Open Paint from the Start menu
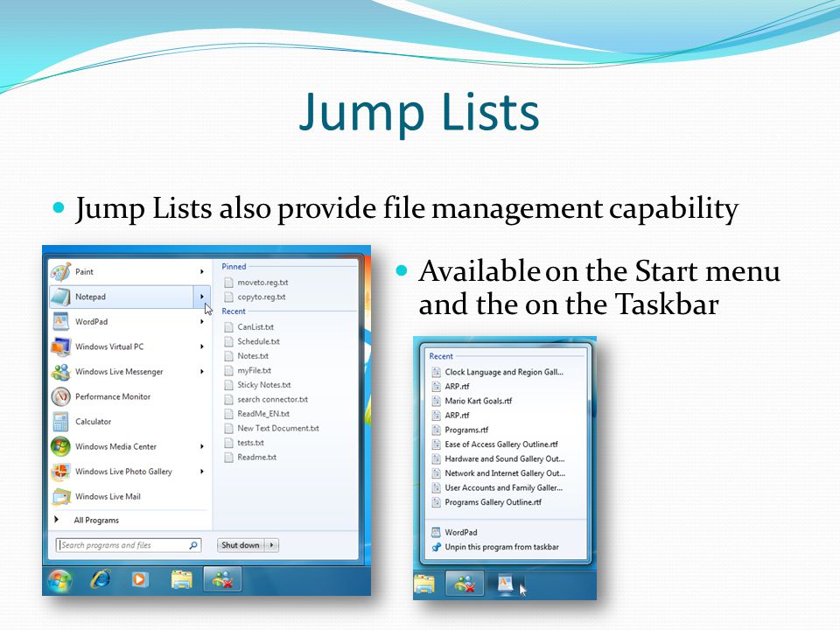 coord(122,271)
